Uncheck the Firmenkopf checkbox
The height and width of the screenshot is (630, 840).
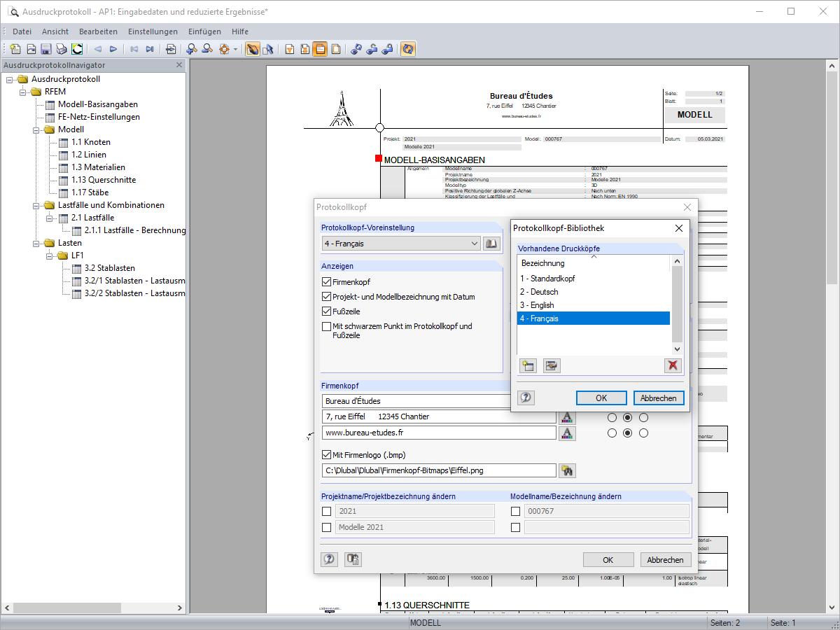coord(326,282)
